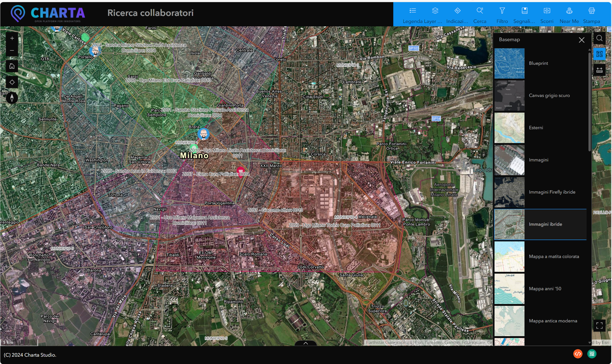Find my current location

point(12,82)
